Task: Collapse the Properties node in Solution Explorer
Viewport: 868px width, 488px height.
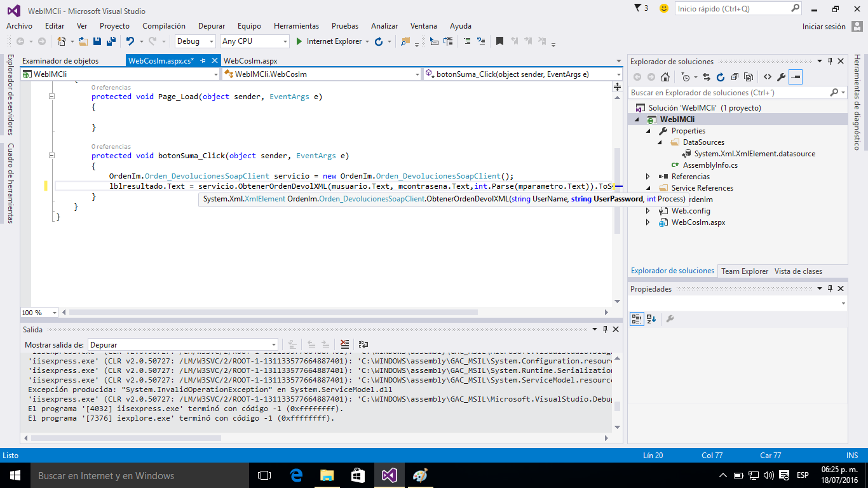Action: [648, 131]
